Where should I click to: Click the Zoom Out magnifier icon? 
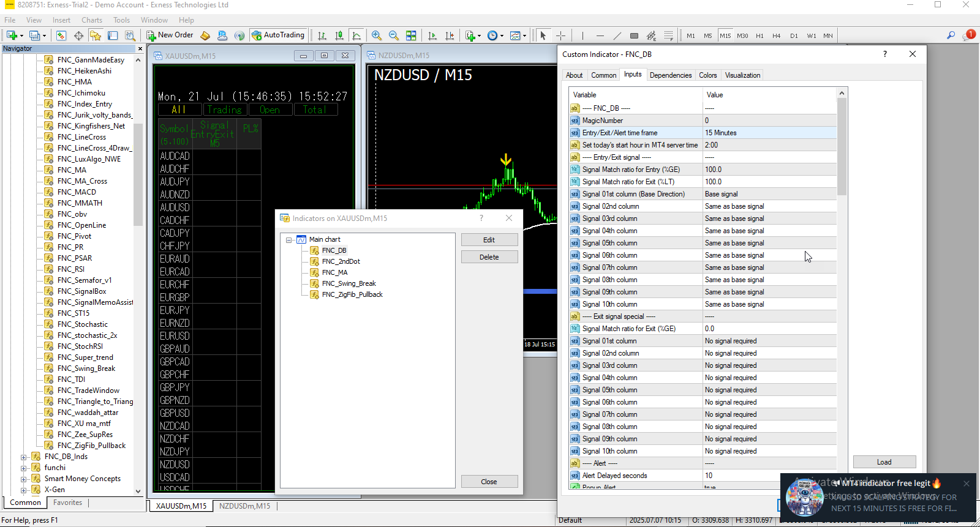pos(394,36)
